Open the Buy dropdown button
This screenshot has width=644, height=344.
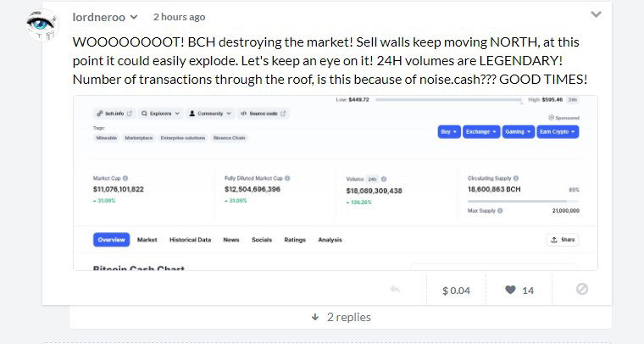pos(449,132)
